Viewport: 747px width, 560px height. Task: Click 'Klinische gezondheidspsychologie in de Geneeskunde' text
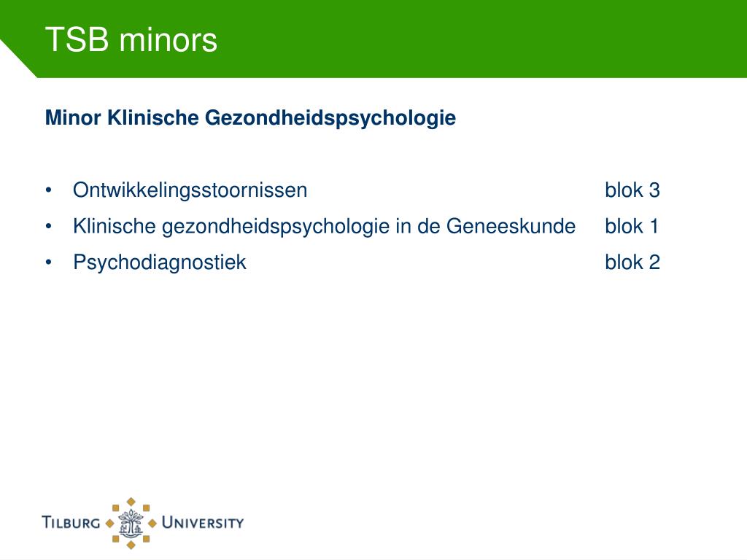(324, 226)
